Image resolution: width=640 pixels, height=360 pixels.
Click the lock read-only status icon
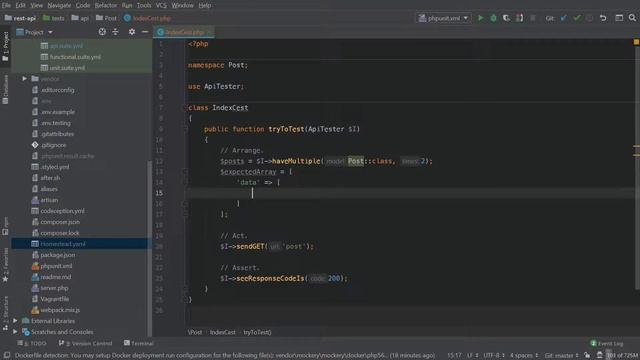(587, 356)
